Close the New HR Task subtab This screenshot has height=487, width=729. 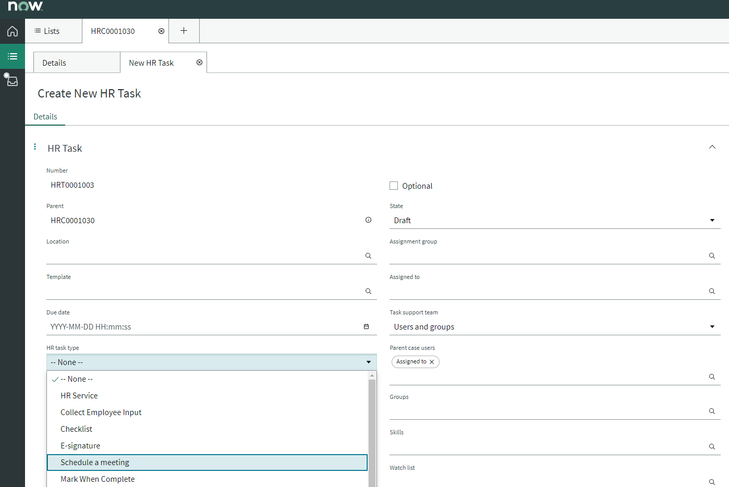coord(199,62)
